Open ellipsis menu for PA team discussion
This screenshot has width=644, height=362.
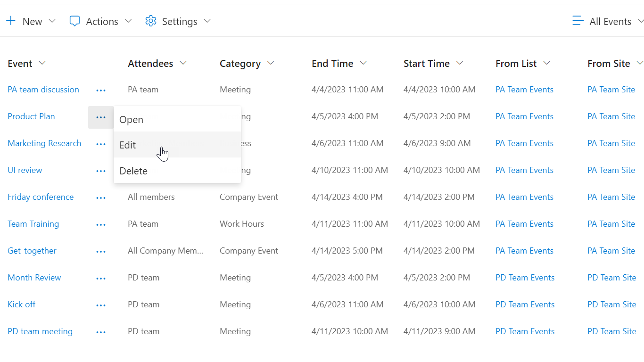pos(101,90)
